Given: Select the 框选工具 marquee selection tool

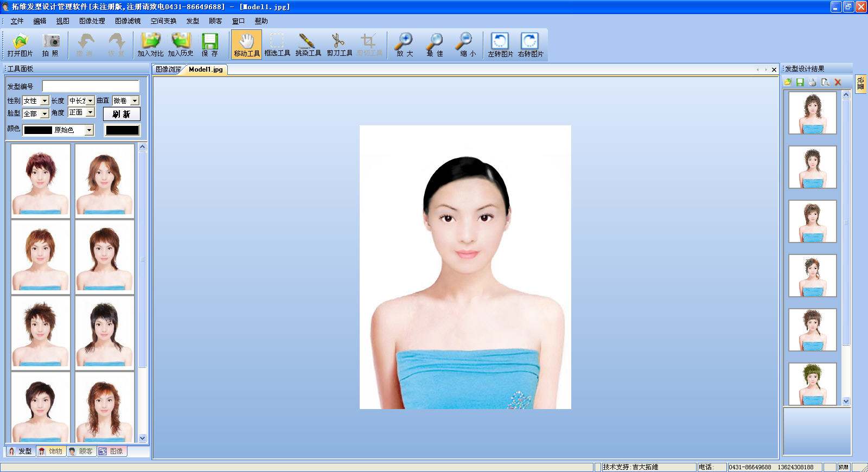Looking at the screenshot, I should [x=277, y=44].
